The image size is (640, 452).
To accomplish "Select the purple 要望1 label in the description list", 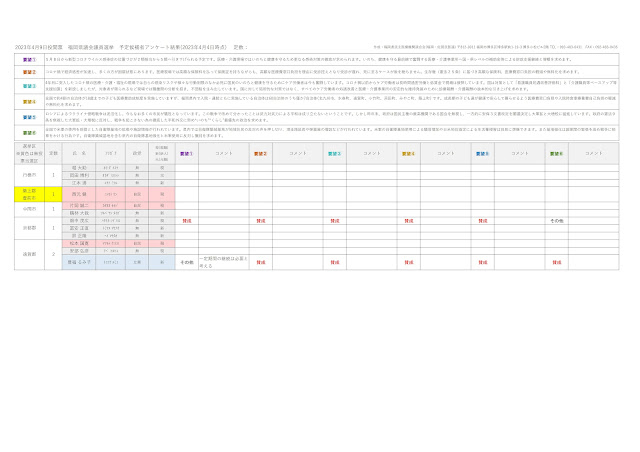I will [29, 60].
